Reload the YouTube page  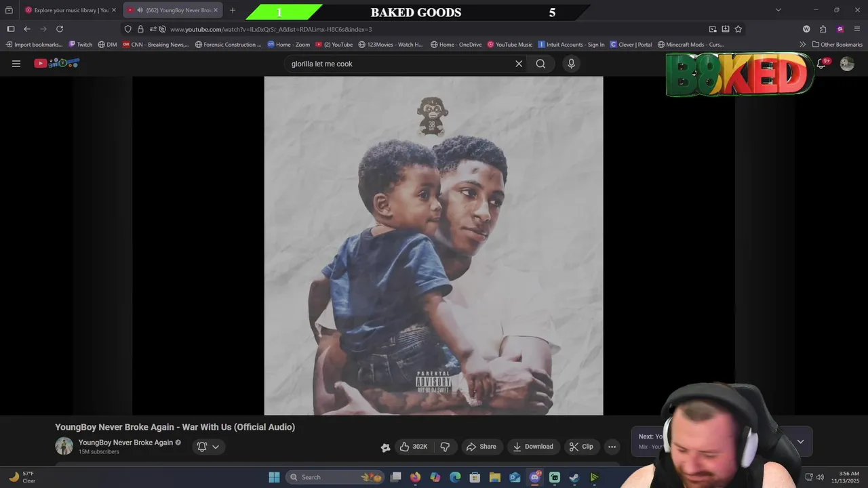click(x=60, y=29)
